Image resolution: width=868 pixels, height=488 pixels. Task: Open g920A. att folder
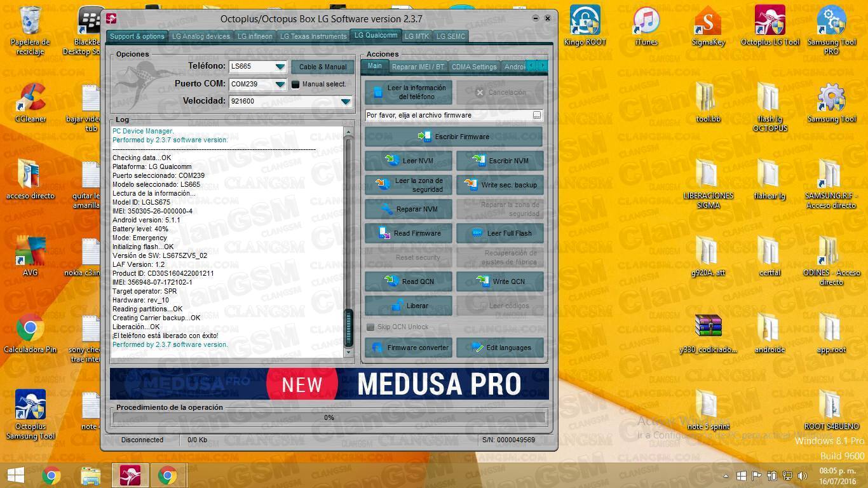click(x=708, y=256)
